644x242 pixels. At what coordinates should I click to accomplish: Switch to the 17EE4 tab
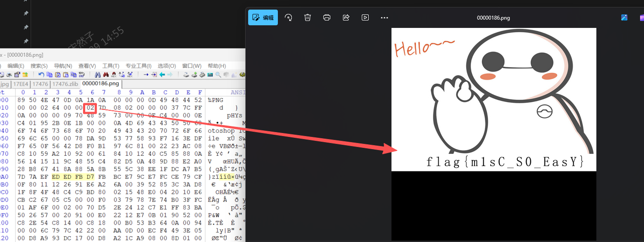tap(21, 84)
